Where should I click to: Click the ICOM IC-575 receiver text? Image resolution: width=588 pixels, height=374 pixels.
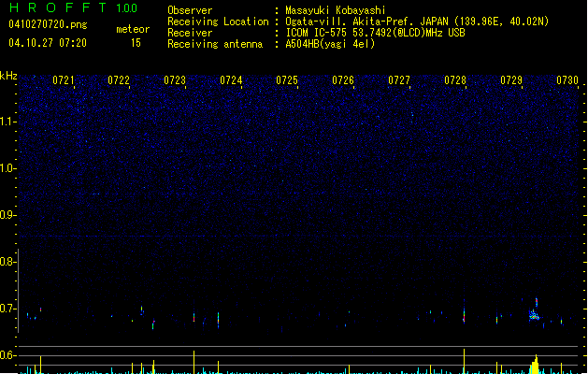point(376,33)
